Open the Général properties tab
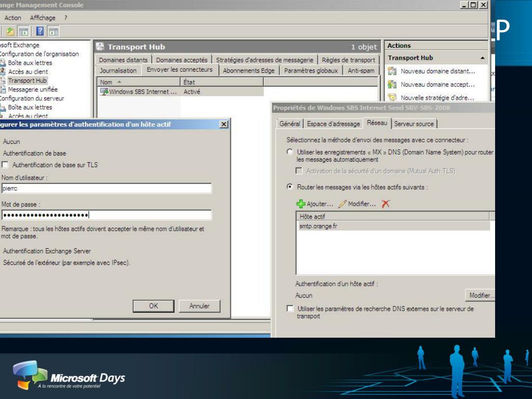532x399 pixels. click(290, 124)
